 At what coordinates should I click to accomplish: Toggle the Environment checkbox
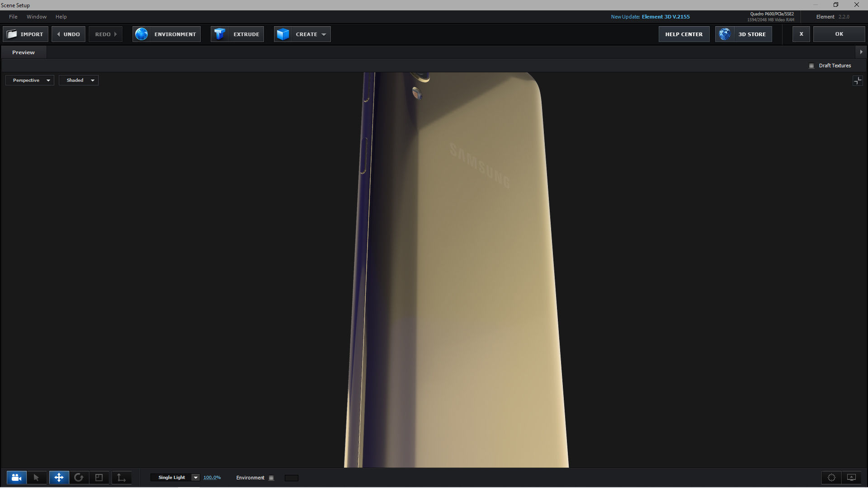tap(271, 478)
